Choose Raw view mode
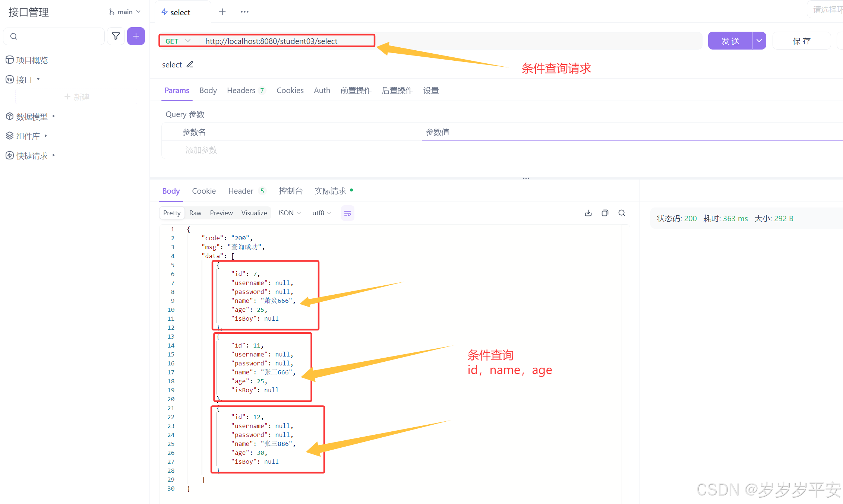Viewport: 843px width, 504px height. 195,213
